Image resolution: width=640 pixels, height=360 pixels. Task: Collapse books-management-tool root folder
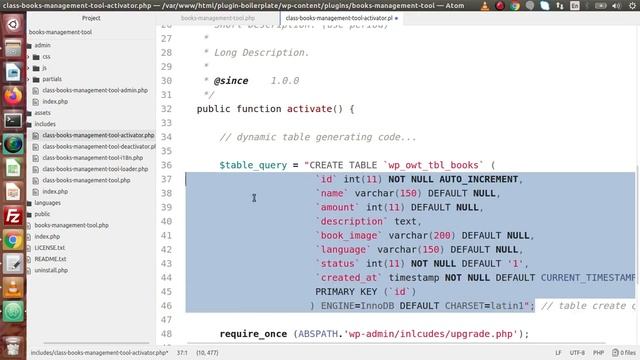pyautogui.click(x=60, y=32)
